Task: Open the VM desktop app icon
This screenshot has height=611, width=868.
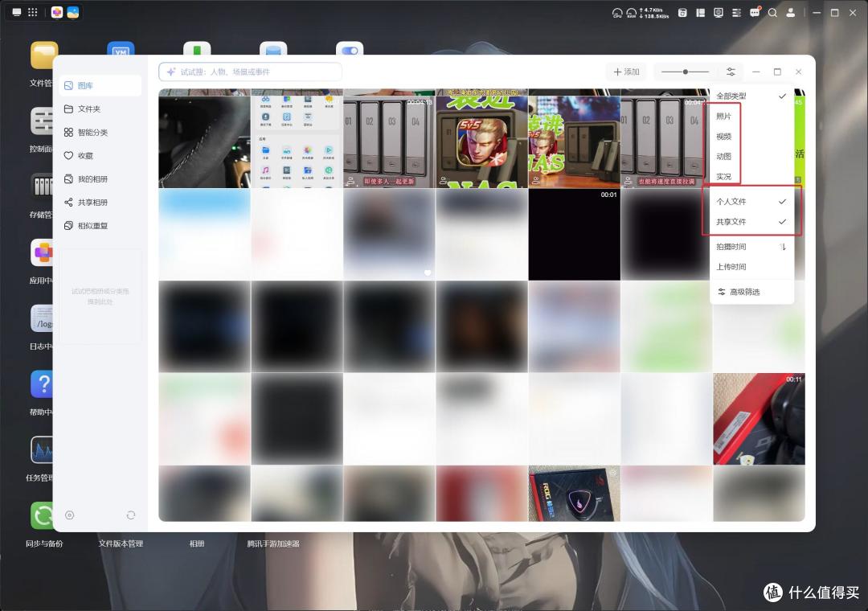Action: [x=121, y=48]
